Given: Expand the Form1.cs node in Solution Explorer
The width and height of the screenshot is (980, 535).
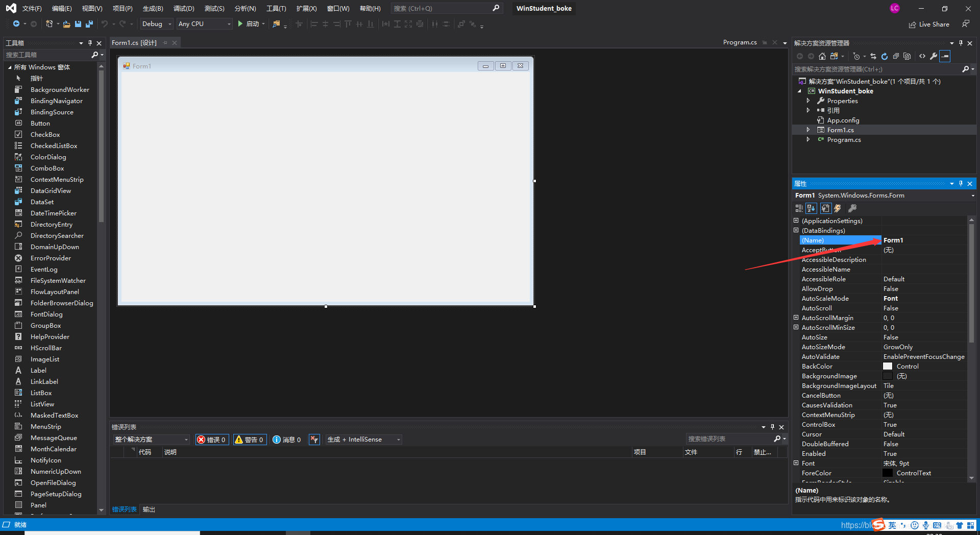Looking at the screenshot, I should (808, 130).
